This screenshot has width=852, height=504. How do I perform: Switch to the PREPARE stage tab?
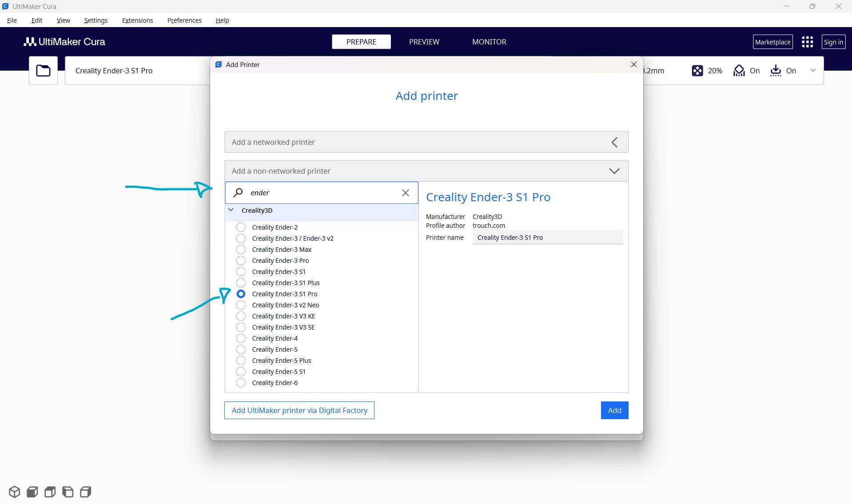[x=361, y=42]
